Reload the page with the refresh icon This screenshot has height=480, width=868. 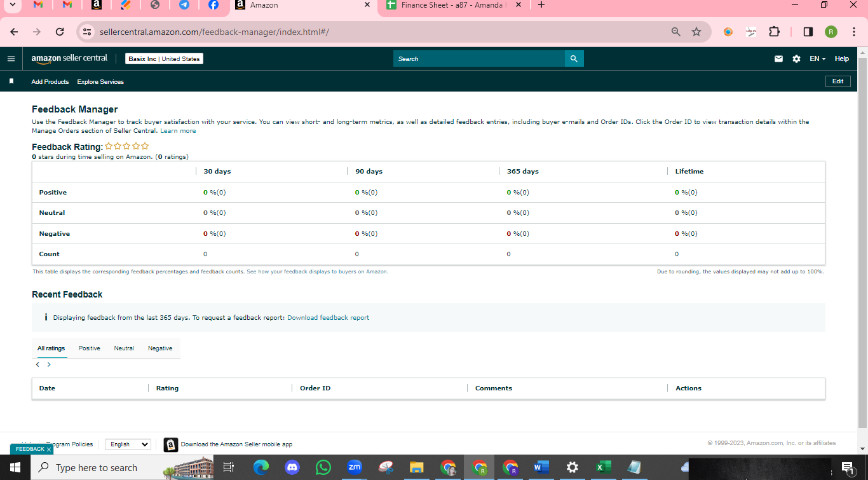point(60,32)
